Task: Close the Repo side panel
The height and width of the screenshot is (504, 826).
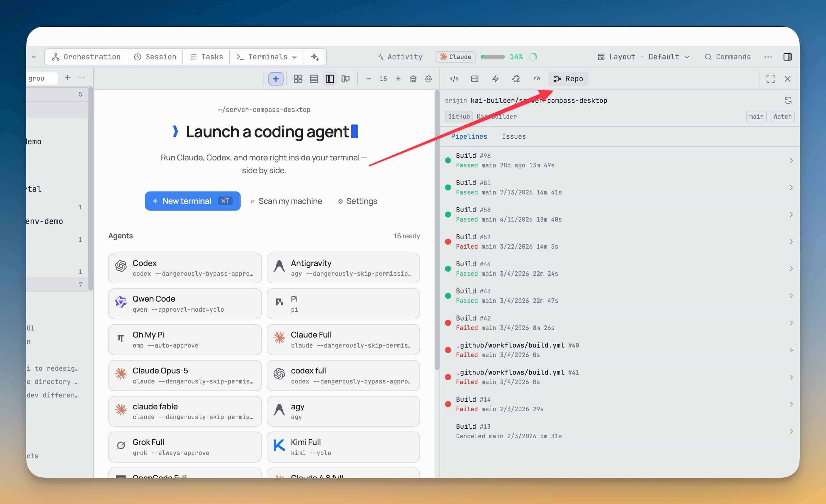Action: (x=787, y=79)
